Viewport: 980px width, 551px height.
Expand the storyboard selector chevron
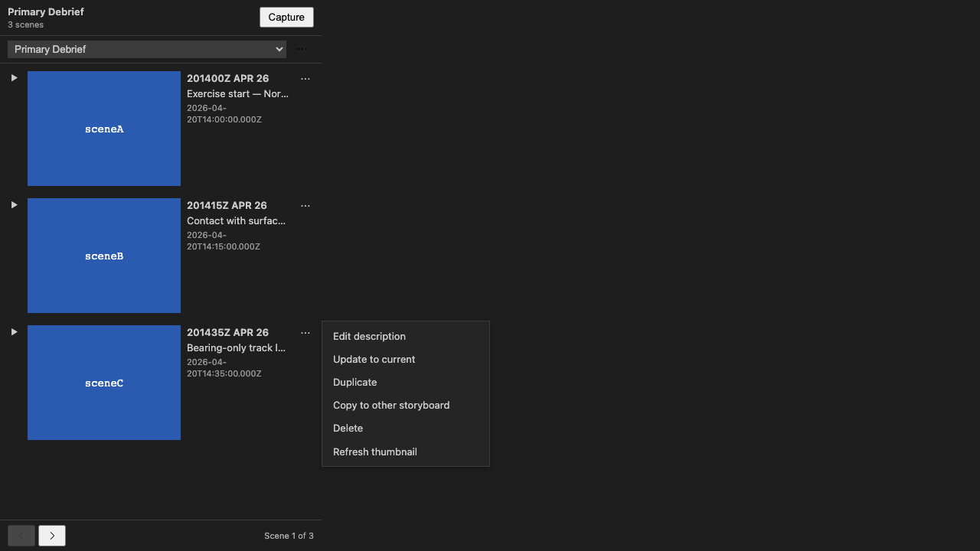279,48
